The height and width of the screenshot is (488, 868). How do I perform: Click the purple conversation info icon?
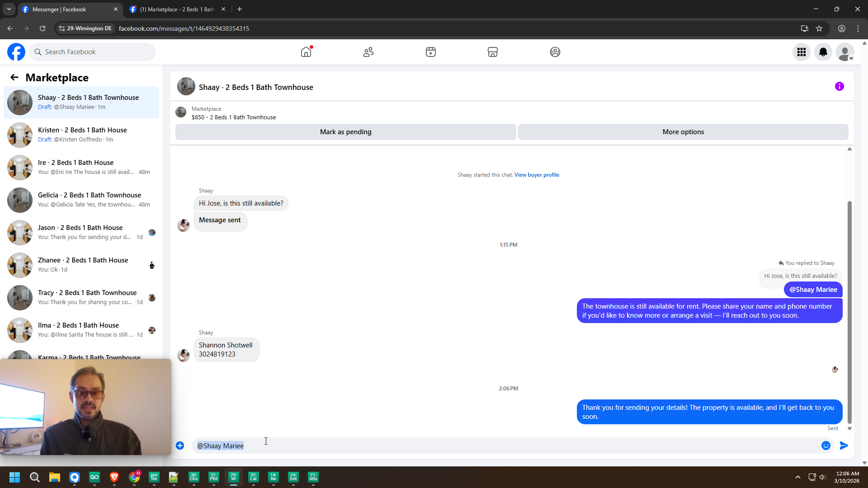coord(839,86)
